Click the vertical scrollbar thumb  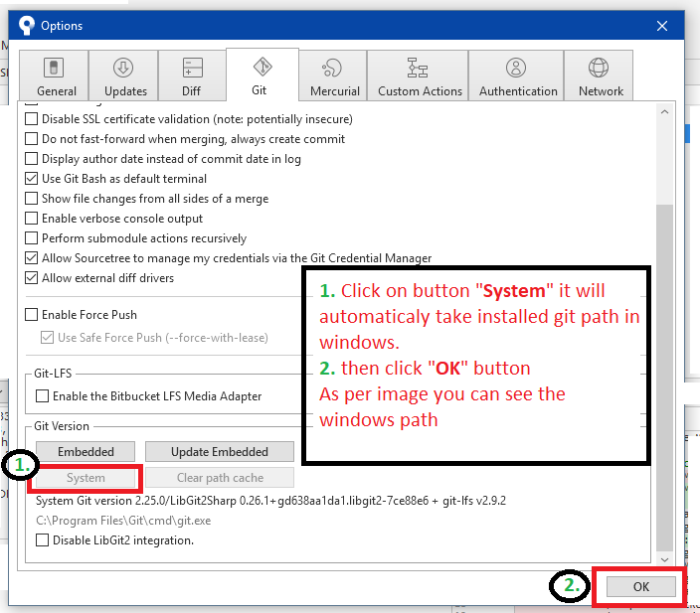coord(665,378)
